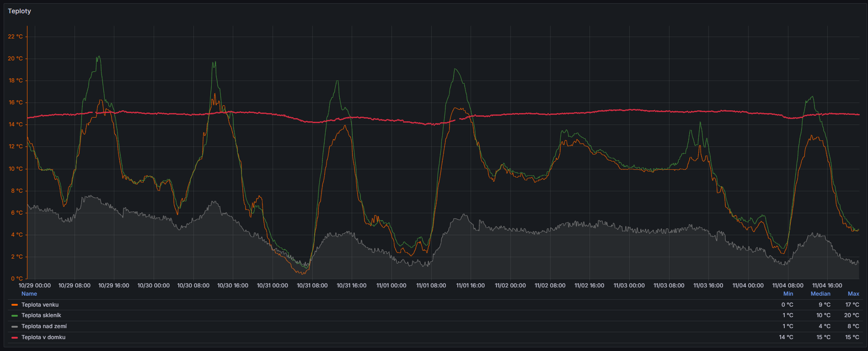Screen dimensions: 868x351
Task: Click the 11/01 00:00 time axis label
Action: point(391,286)
